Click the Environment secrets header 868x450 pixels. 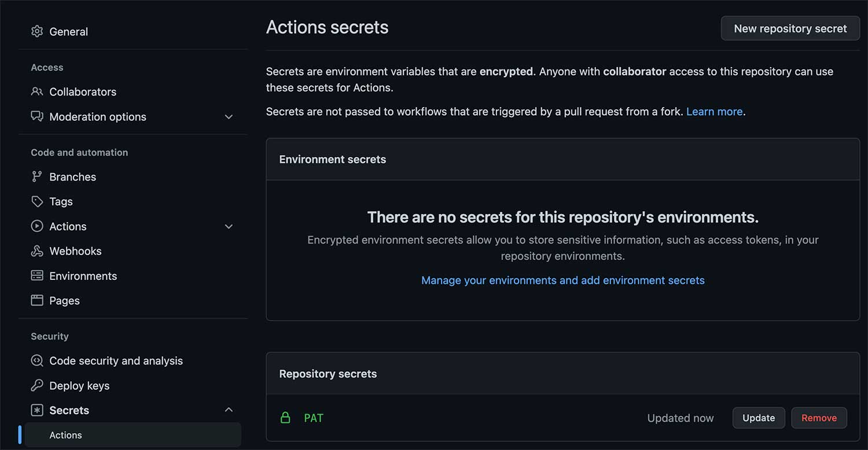[332, 159]
